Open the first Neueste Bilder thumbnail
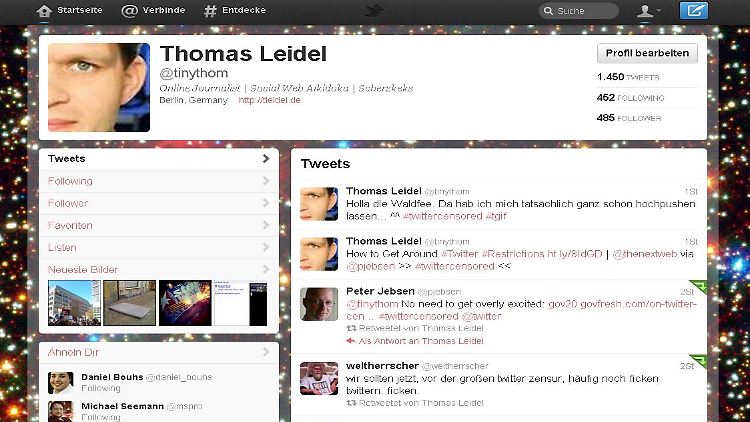750x422 pixels. [74, 303]
